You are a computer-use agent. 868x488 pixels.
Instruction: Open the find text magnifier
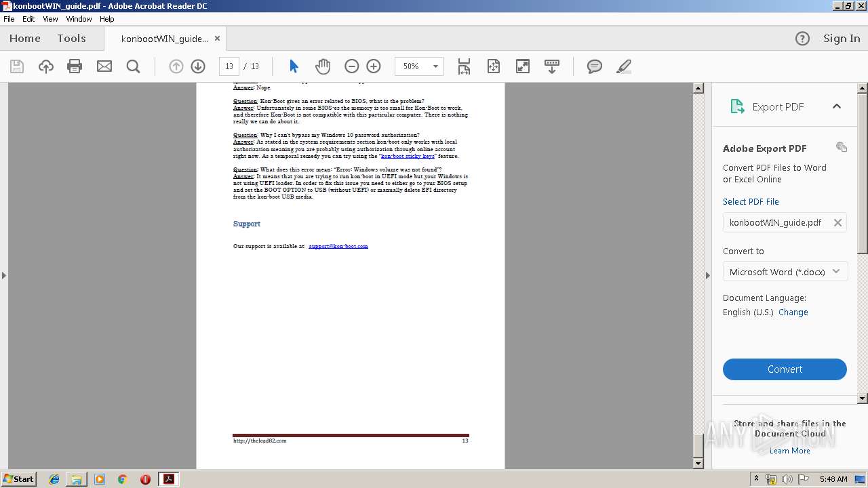tap(133, 66)
